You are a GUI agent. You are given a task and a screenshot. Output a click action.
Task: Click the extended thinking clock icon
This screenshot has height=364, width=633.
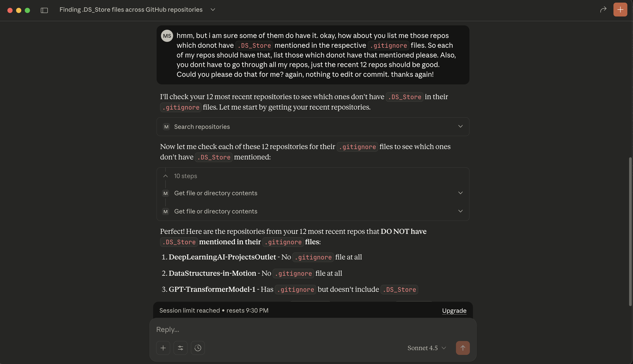[198, 348]
